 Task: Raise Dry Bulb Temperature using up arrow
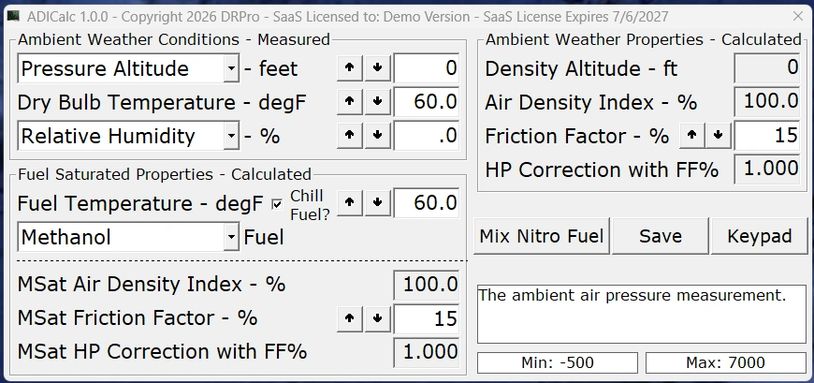(349, 102)
